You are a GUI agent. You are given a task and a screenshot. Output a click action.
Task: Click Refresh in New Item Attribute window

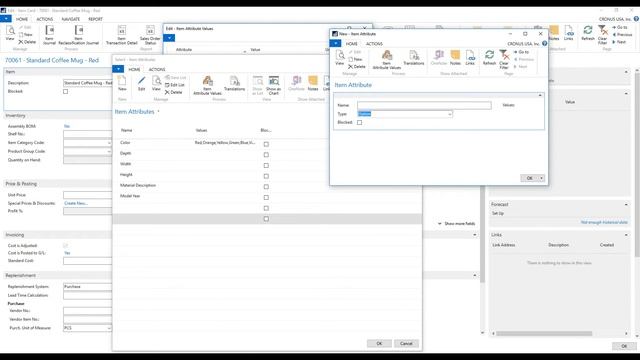(x=489, y=58)
